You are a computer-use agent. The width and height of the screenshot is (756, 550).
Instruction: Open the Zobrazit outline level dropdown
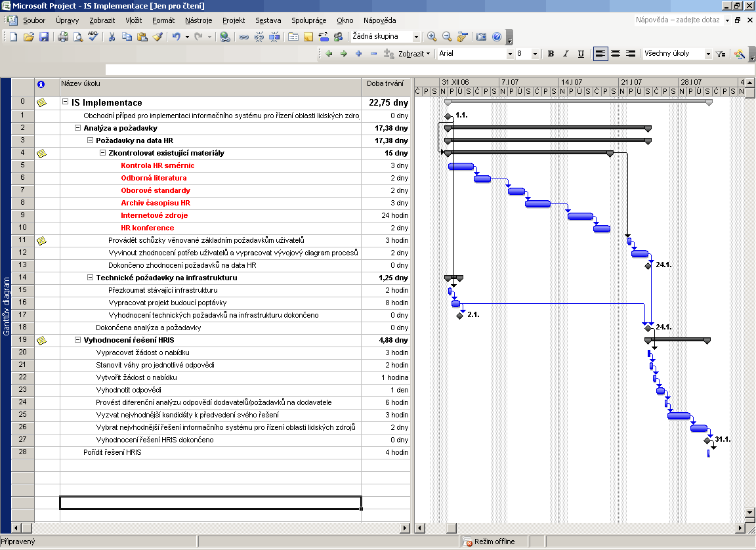tap(414, 54)
